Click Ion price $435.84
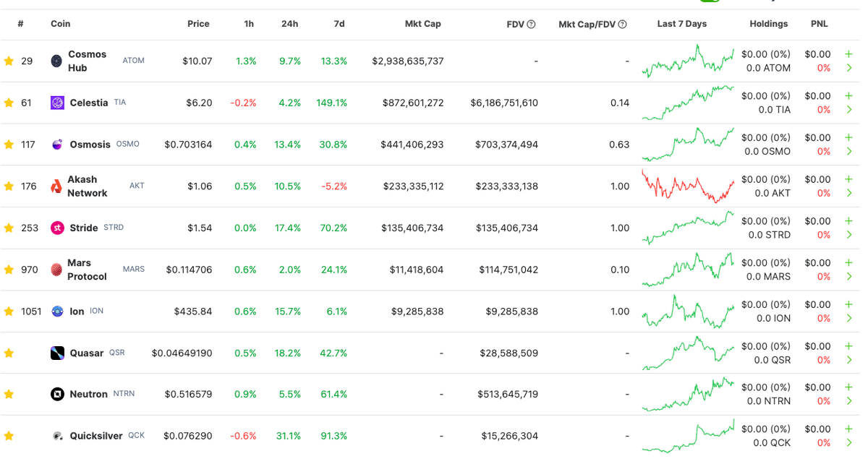Image resolution: width=868 pixels, height=464 pixels. [x=193, y=312]
